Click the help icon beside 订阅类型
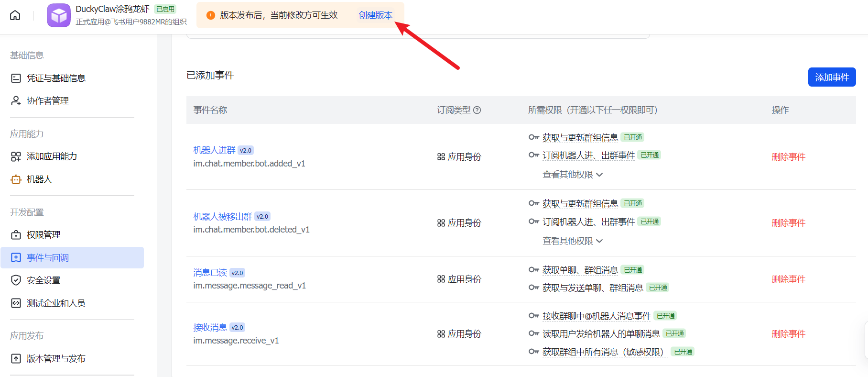868x377 pixels. 477,110
